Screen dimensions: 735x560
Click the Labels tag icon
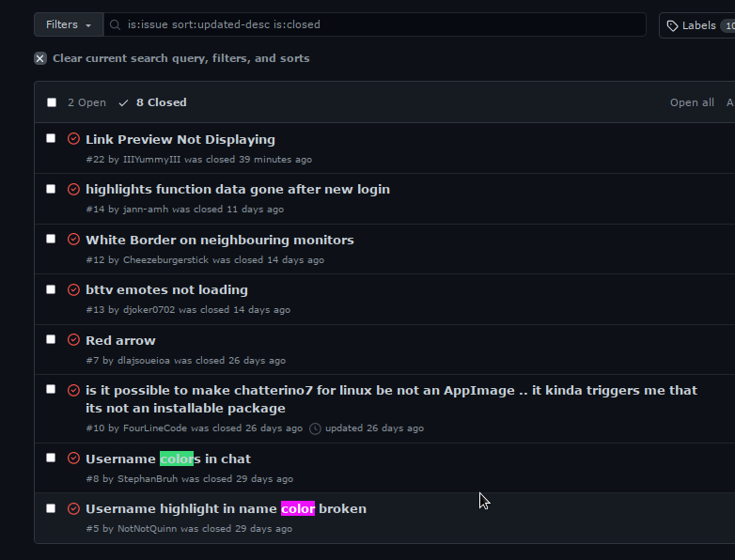click(672, 25)
